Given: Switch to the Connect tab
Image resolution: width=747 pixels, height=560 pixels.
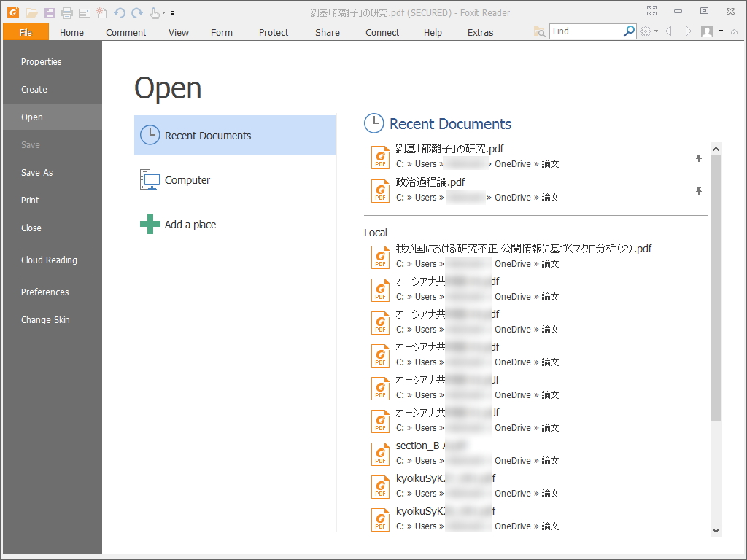Looking at the screenshot, I should tap(382, 32).
